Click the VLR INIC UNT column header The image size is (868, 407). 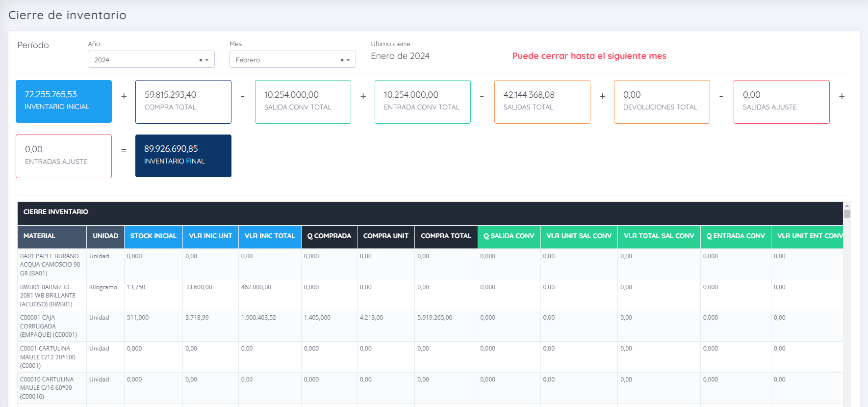(211, 237)
